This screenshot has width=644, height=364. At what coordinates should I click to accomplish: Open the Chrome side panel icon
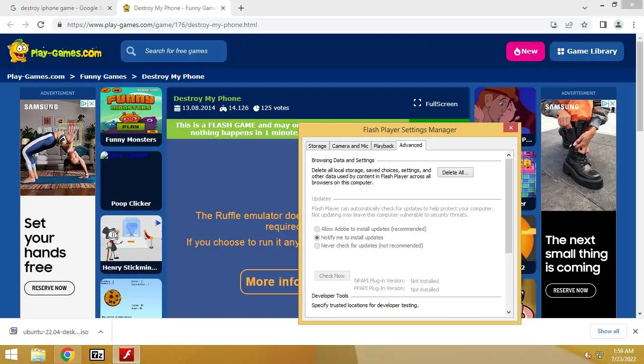[603, 25]
